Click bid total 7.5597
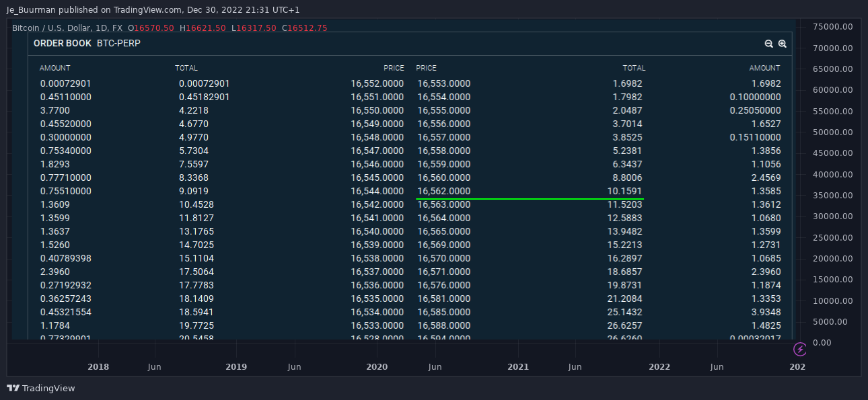This screenshot has height=400, width=868. (x=194, y=164)
